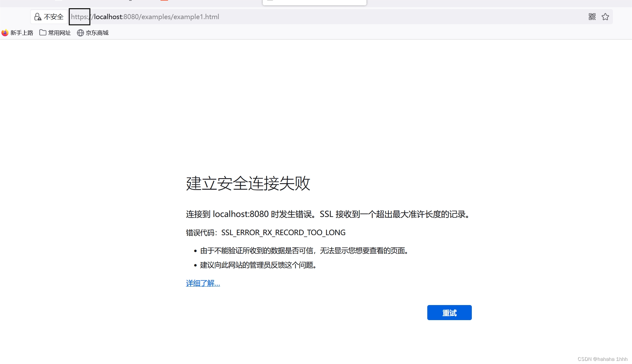Click the 重试 retry button

[449, 313]
